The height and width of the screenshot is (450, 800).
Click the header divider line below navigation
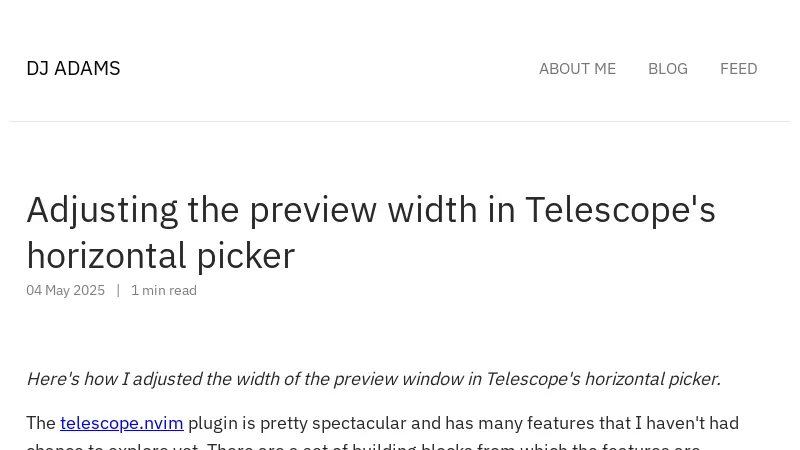pyautogui.click(x=400, y=122)
